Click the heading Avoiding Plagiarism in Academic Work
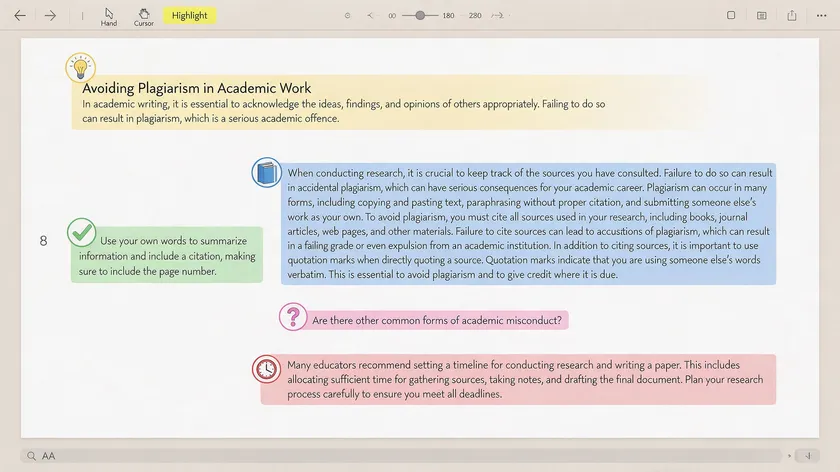This screenshot has height=472, width=840. (x=197, y=88)
